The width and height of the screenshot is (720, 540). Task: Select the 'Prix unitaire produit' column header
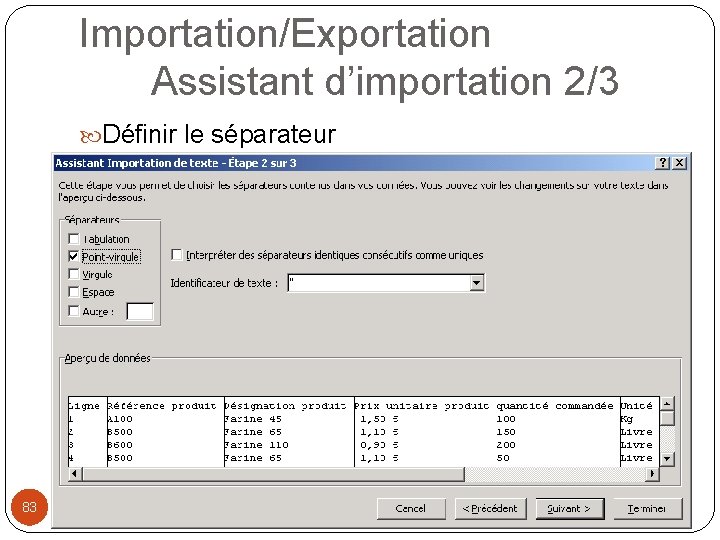pyautogui.click(x=422, y=406)
